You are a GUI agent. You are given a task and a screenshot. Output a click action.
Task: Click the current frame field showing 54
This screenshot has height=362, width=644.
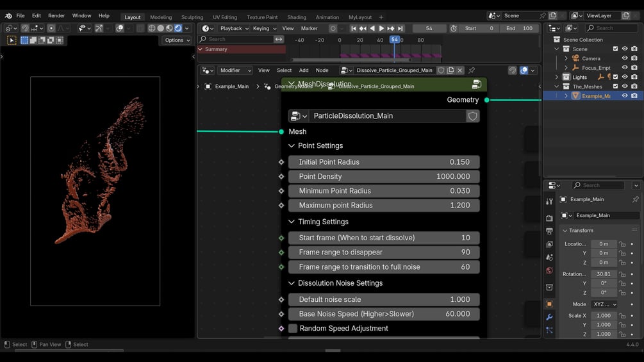(x=429, y=28)
